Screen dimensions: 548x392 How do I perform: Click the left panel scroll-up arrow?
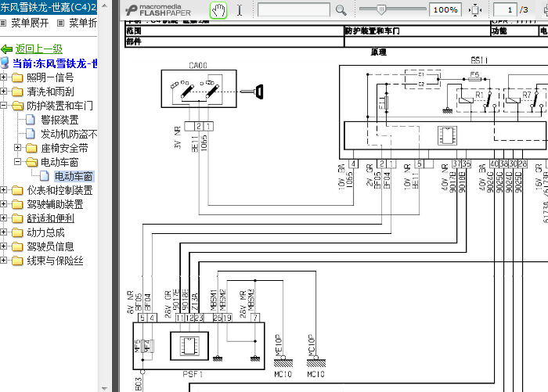[104, 6]
